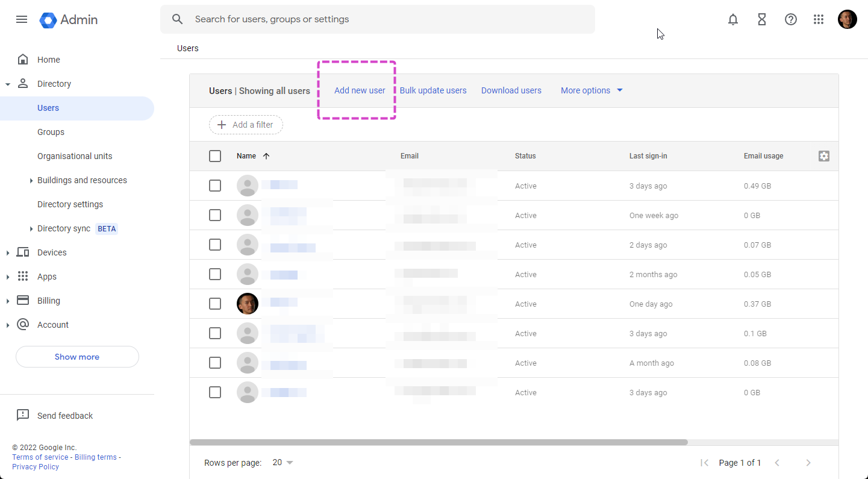
Task: Click the horizontal scrollbar under the table
Action: [x=439, y=442]
